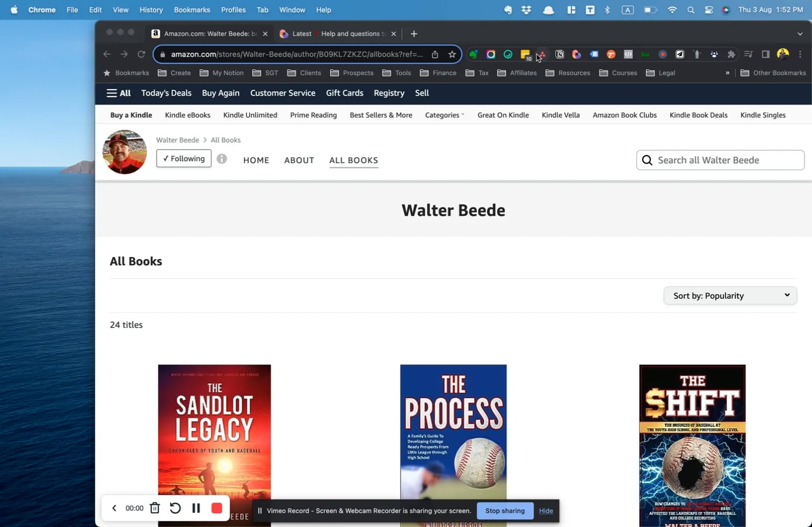
Task: Open the Amazon All hamburger menu
Action: click(119, 93)
